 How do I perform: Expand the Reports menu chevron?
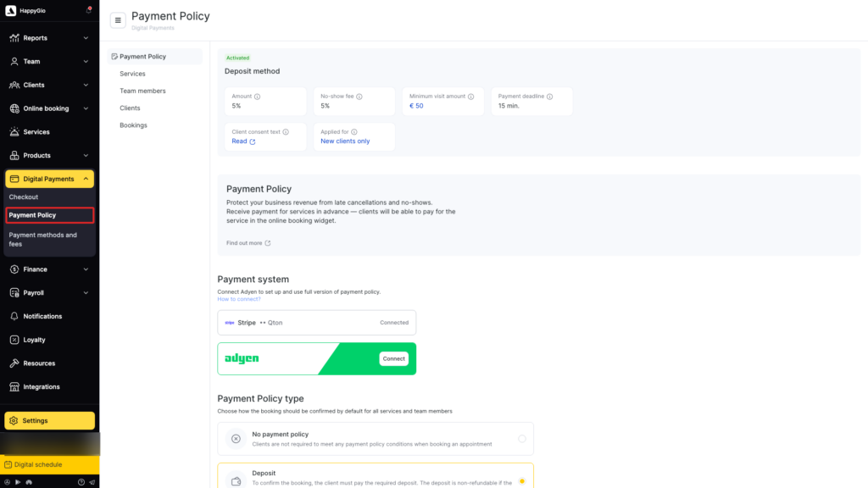point(86,38)
